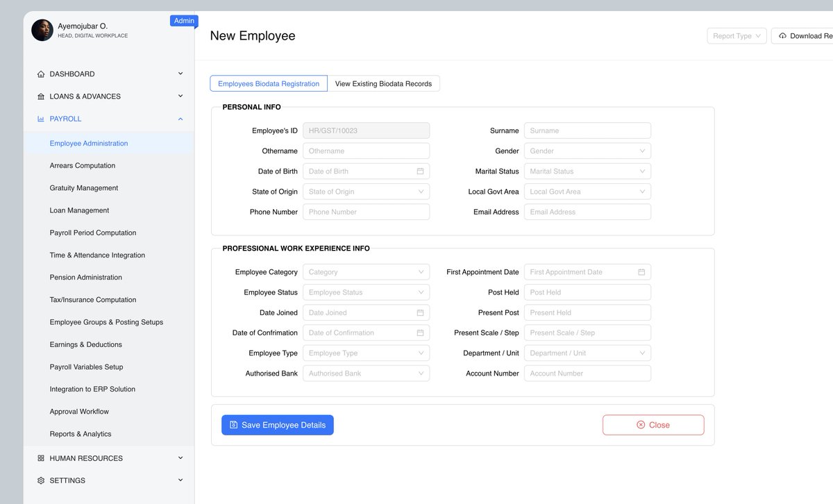Click the user avatar photo
The width and height of the screenshot is (833, 504).
(42, 30)
